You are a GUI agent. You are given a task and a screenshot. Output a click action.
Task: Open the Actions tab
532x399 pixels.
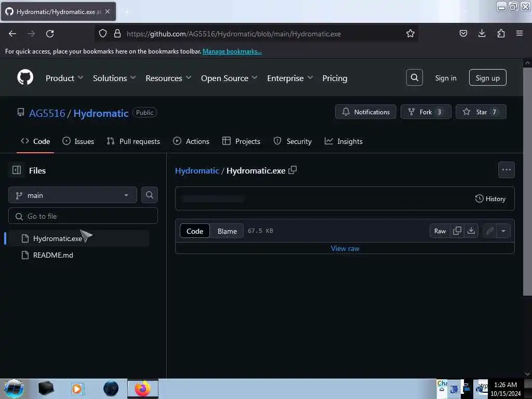[191, 141]
